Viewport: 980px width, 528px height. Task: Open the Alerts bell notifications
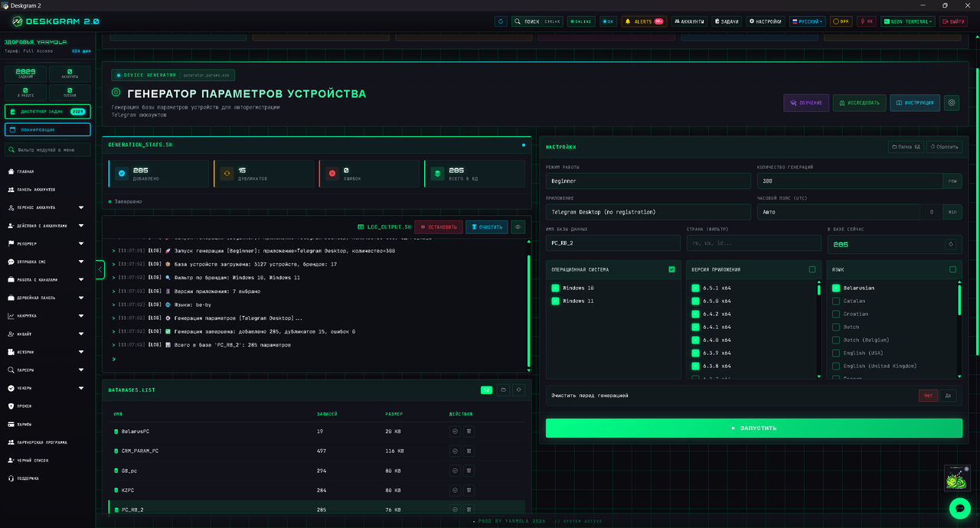coord(644,21)
